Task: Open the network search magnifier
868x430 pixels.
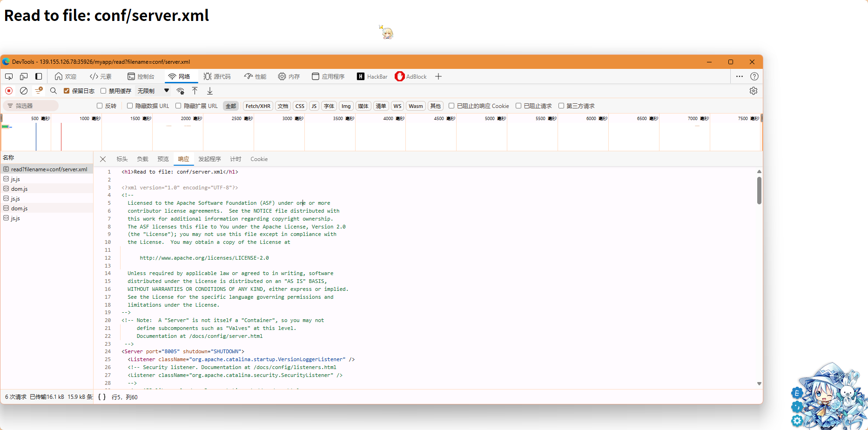Action: [x=54, y=91]
